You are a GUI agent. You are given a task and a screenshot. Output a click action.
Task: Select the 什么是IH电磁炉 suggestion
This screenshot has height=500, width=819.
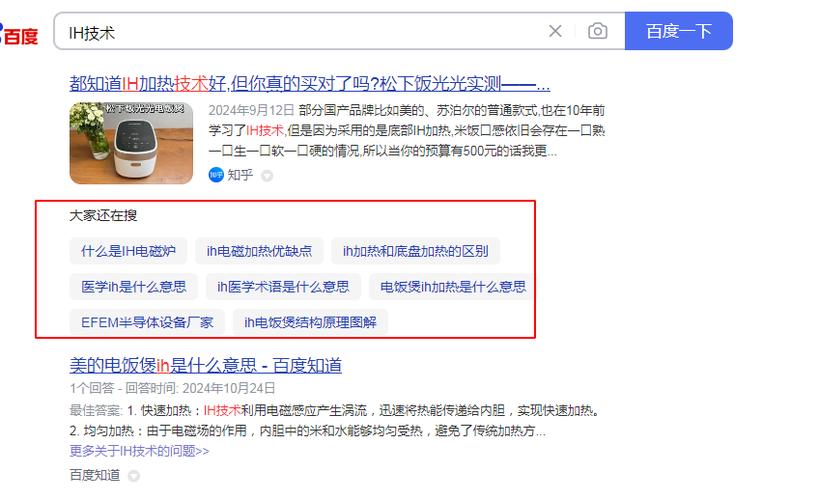coord(128,251)
